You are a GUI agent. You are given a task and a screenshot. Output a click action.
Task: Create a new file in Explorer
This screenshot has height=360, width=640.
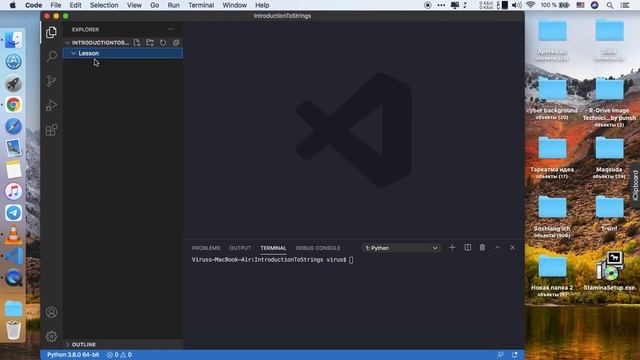click(x=137, y=42)
